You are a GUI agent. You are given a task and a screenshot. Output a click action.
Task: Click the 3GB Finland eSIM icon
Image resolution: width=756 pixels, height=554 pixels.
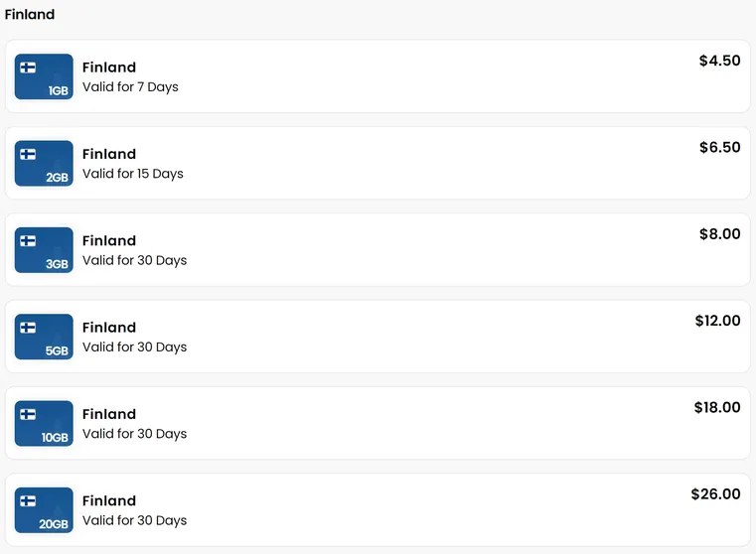44,250
